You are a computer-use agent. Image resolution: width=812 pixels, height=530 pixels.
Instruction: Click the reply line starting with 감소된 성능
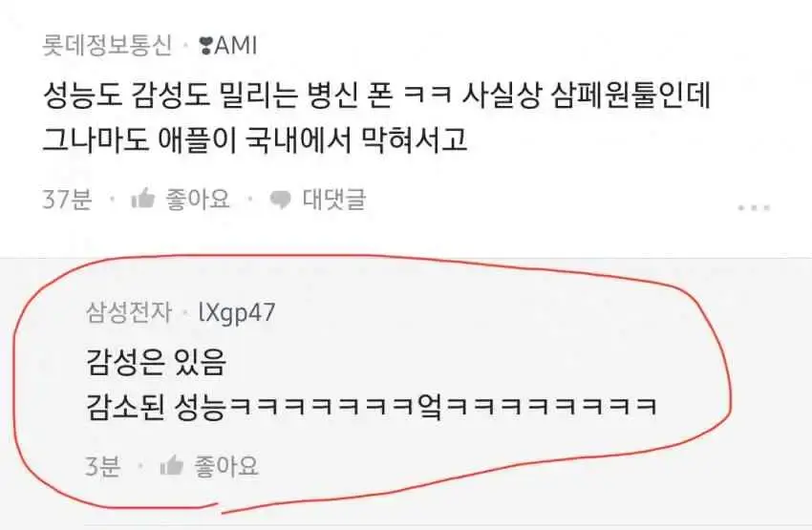click(372, 408)
